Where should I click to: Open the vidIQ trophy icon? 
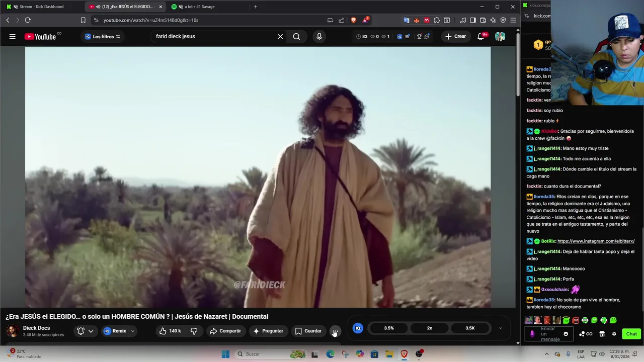pos(419,36)
